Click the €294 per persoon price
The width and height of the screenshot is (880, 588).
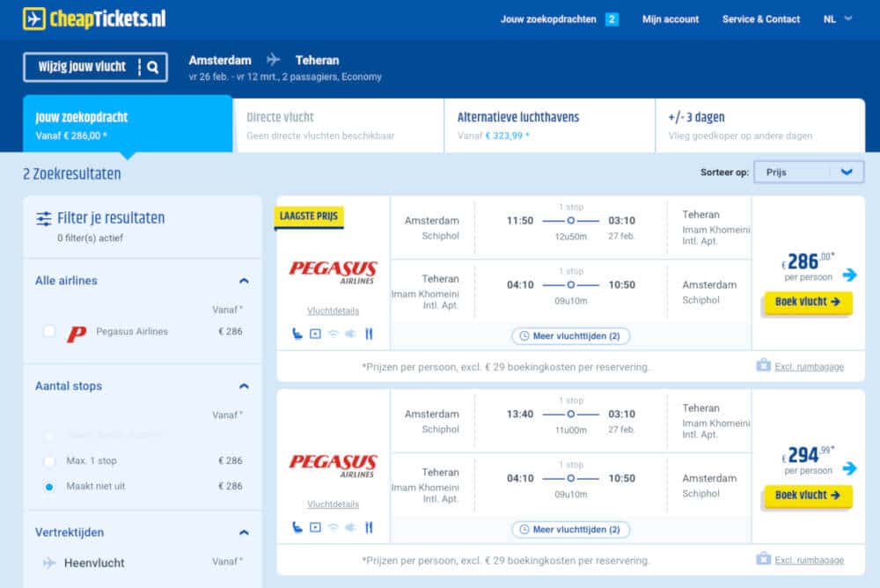click(x=808, y=459)
